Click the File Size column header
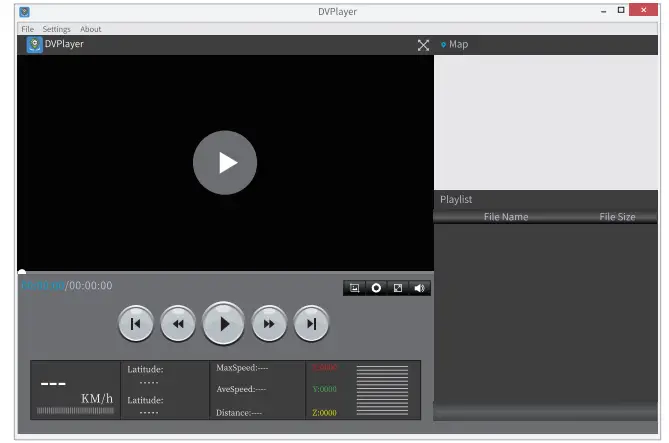Image resolution: width=669 pixels, height=443 pixels. pos(617,217)
